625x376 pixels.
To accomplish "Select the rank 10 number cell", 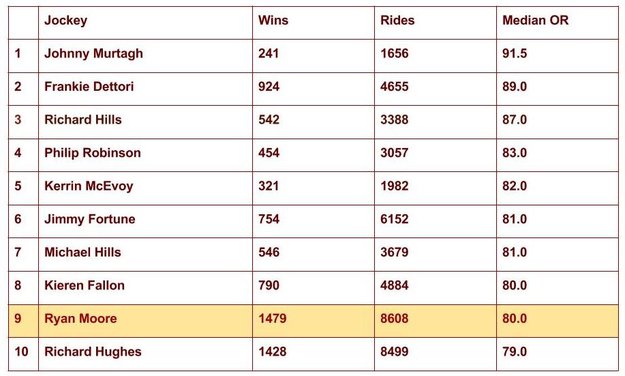I will pyautogui.click(x=24, y=354).
